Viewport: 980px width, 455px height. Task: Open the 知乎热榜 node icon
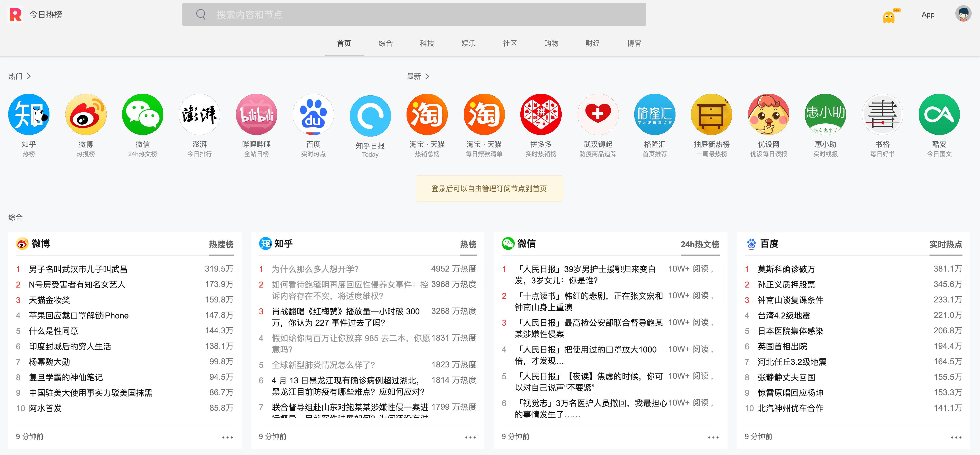pyautogui.click(x=29, y=114)
